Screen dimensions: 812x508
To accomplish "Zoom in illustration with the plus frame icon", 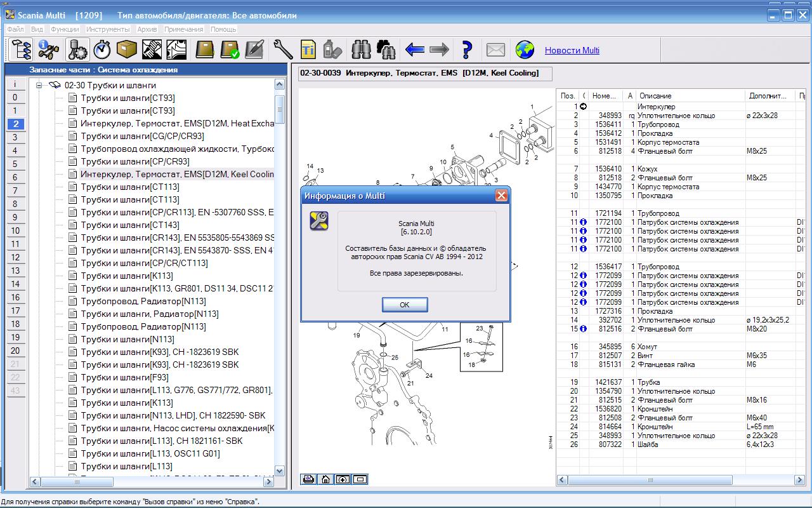I will (343, 479).
